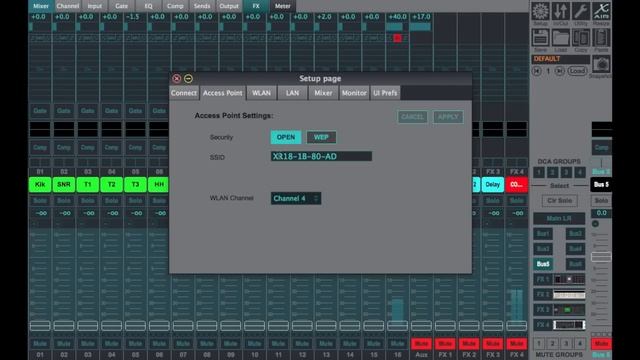Viewport: 640px width, 360px height.
Task: Select the red FX 4 channel label
Action: click(x=516, y=184)
